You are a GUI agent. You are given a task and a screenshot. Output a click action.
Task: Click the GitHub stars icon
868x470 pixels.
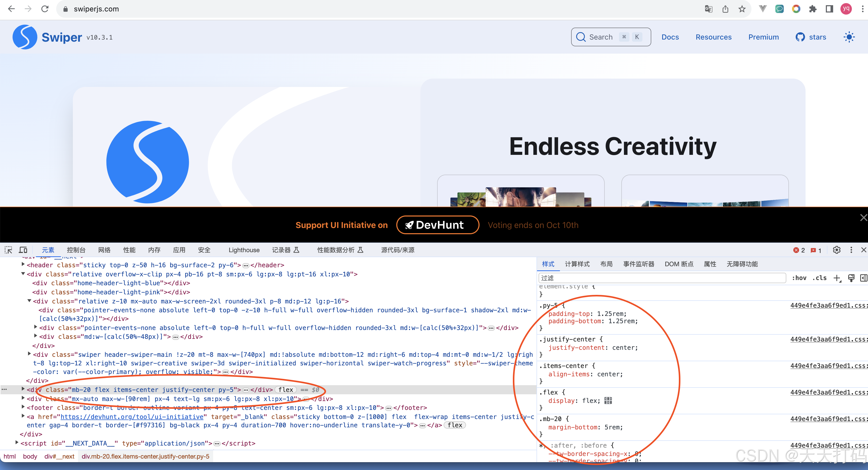[x=800, y=37]
